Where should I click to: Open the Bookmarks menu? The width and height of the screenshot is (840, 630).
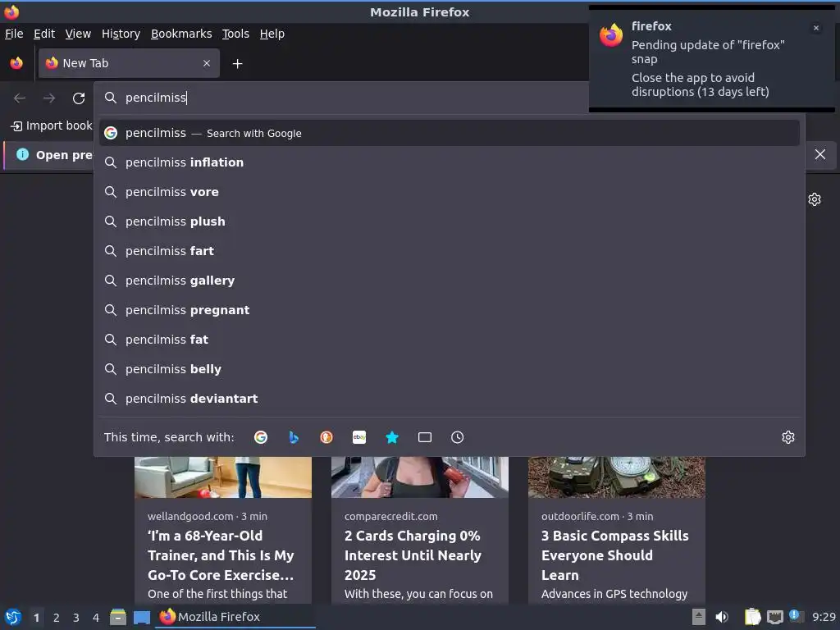181,34
